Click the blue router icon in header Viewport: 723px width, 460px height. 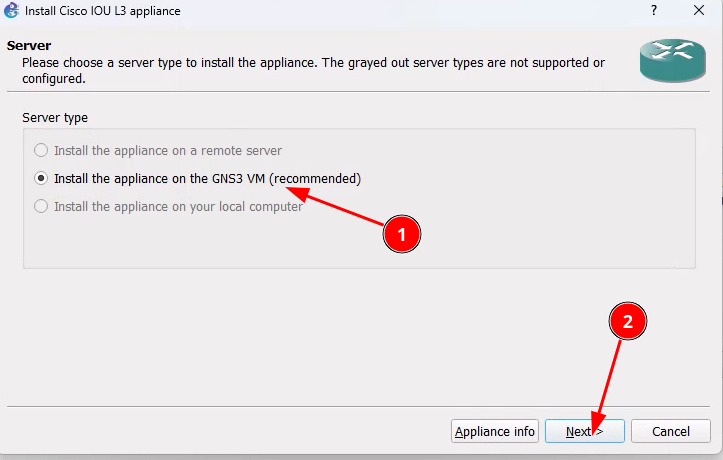(672, 60)
